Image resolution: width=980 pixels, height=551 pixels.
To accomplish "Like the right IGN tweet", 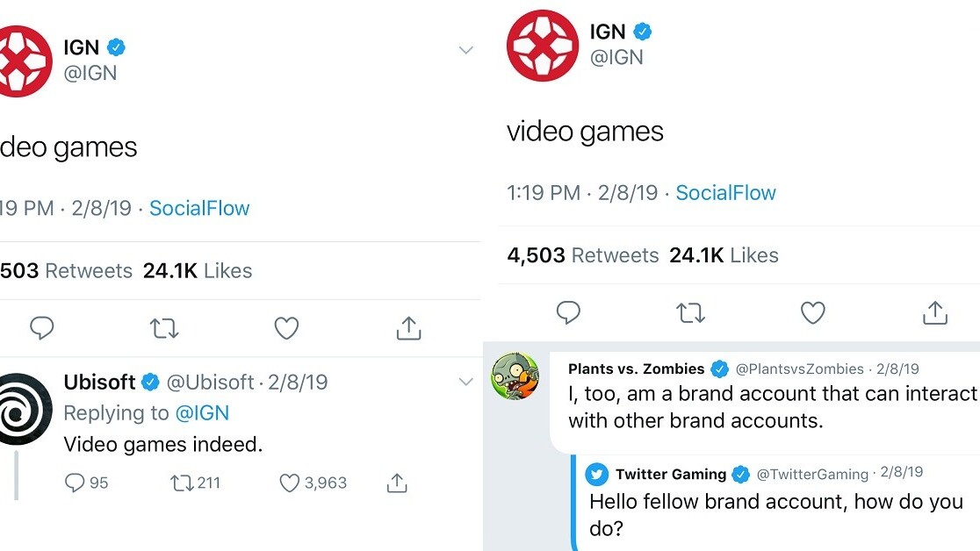I will click(x=813, y=312).
